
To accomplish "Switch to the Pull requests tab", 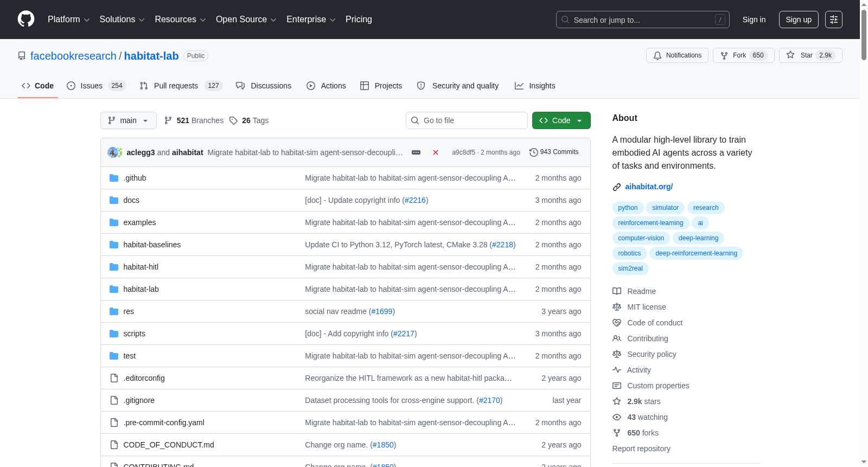I will point(181,86).
